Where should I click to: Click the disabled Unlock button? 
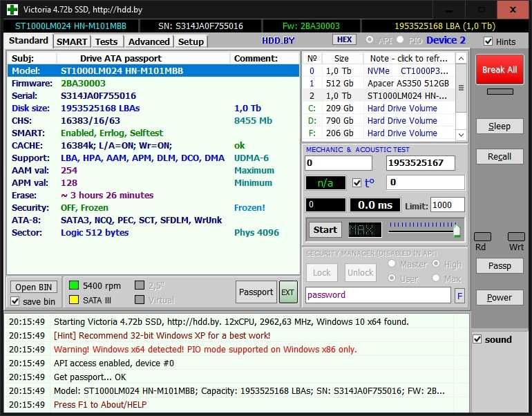361,272
